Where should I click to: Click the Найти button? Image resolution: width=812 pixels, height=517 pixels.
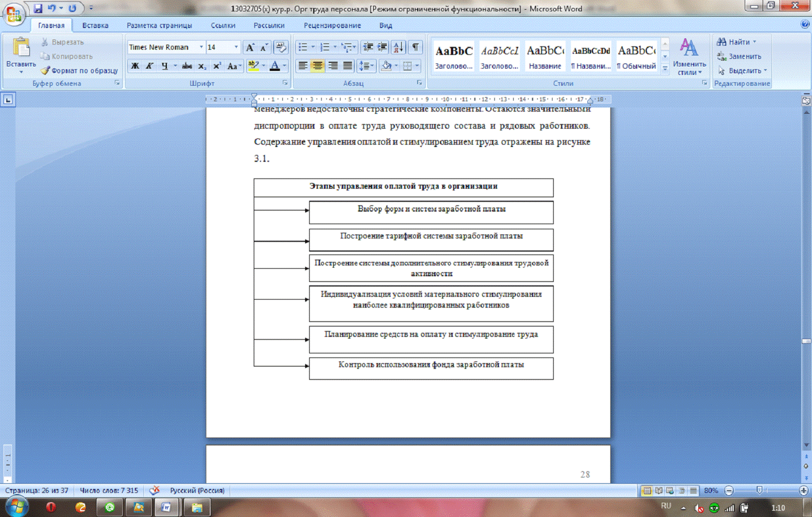pos(736,42)
